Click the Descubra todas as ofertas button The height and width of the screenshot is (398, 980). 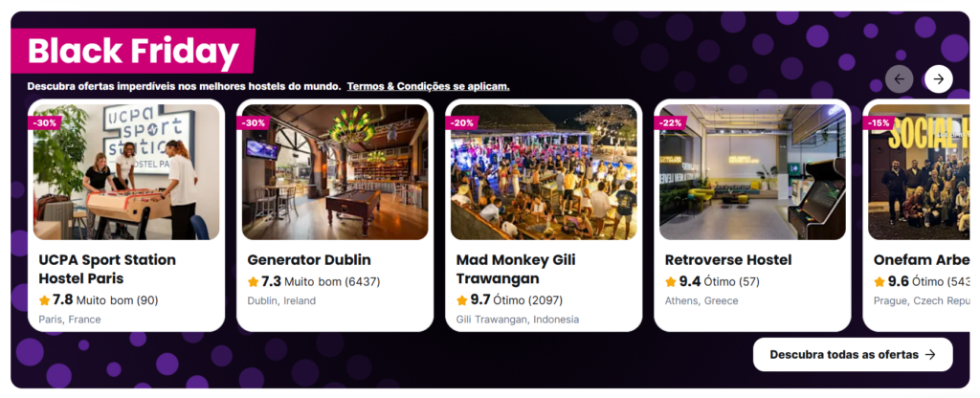[x=853, y=354]
